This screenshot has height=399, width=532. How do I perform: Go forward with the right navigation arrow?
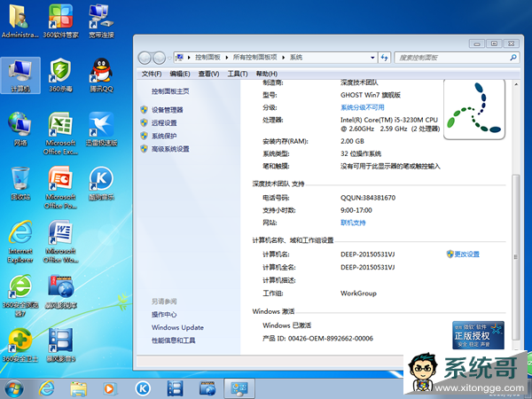(x=159, y=58)
